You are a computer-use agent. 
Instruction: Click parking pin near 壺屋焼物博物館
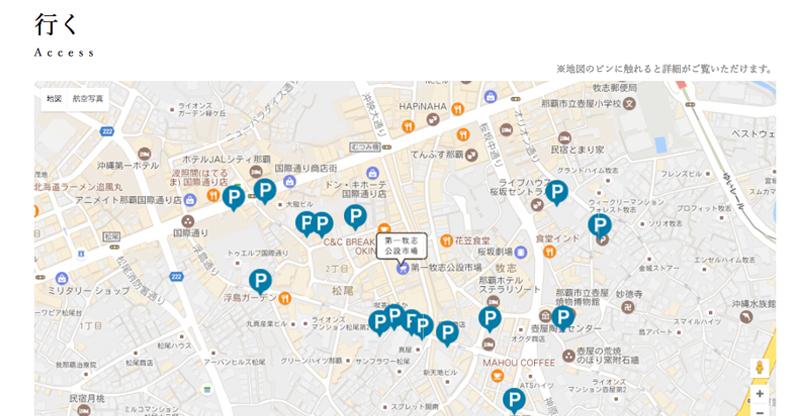[563, 318]
